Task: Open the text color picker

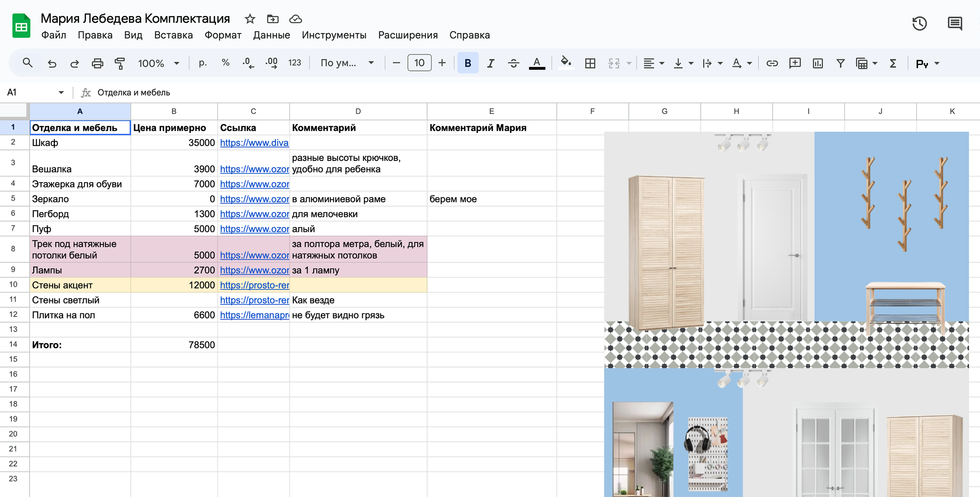Action: pos(538,63)
